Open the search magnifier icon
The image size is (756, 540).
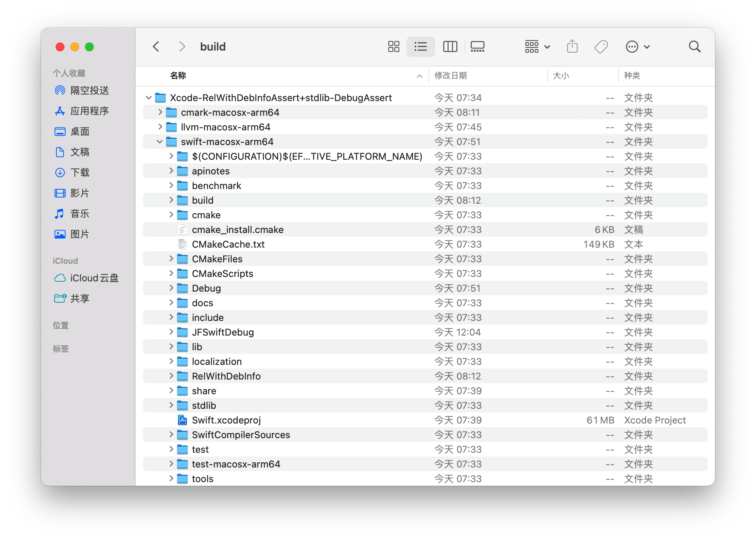point(694,47)
